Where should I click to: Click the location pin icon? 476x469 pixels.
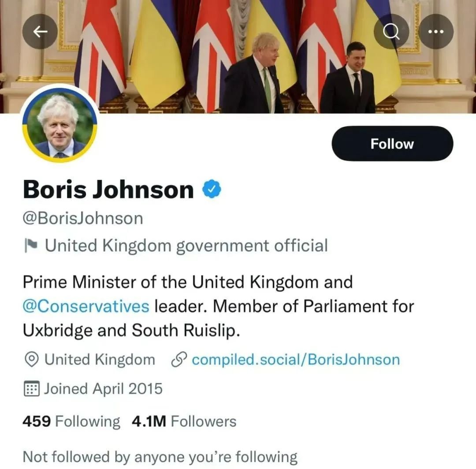pos(31,360)
